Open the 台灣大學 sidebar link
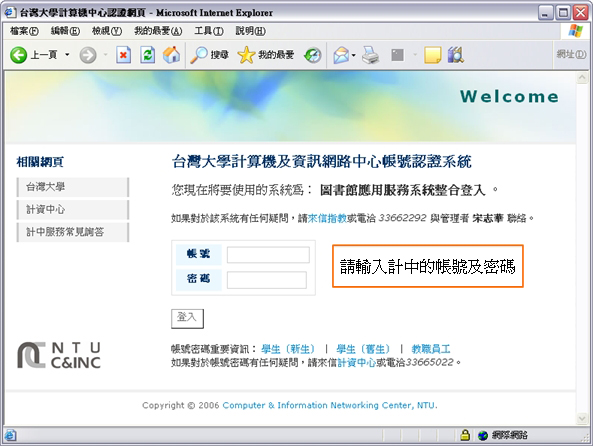The width and height of the screenshot is (593, 446). coord(73,187)
